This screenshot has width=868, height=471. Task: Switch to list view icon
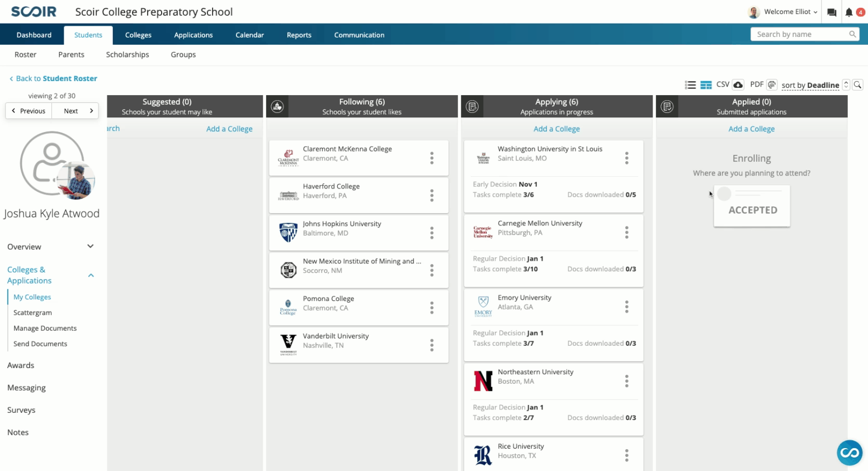point(690,85)
